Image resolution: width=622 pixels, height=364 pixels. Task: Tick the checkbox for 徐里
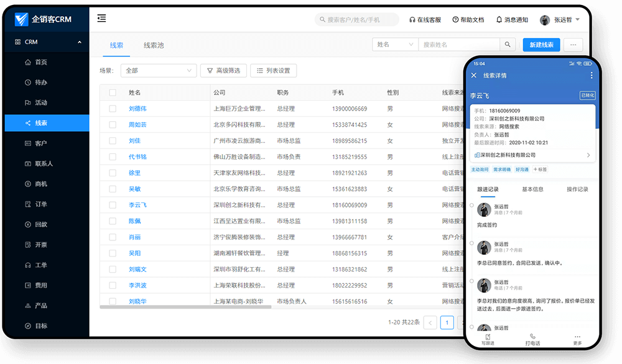click(x=113, y=173)
